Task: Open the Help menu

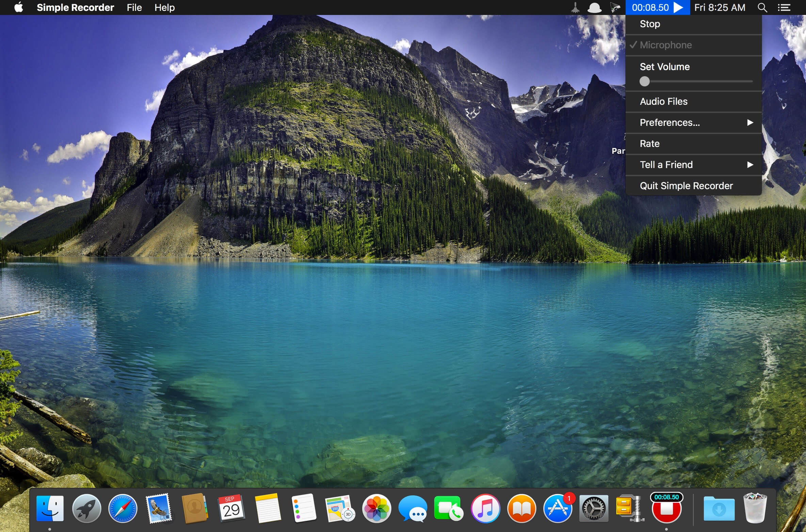Action: click(x=164, y=7)
